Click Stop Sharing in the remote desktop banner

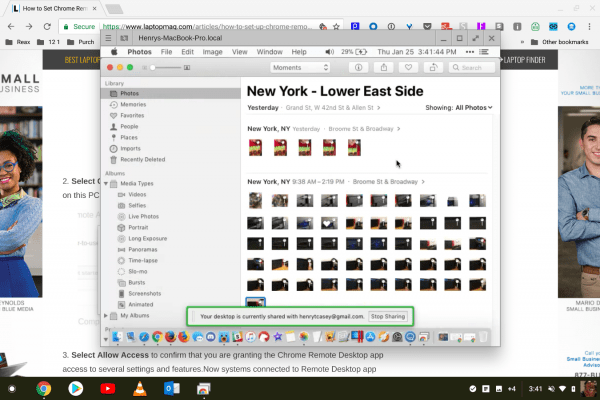388,317
